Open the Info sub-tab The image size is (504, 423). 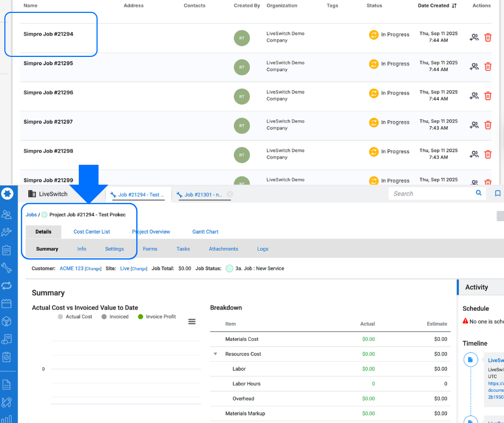[x=81, y=249]
